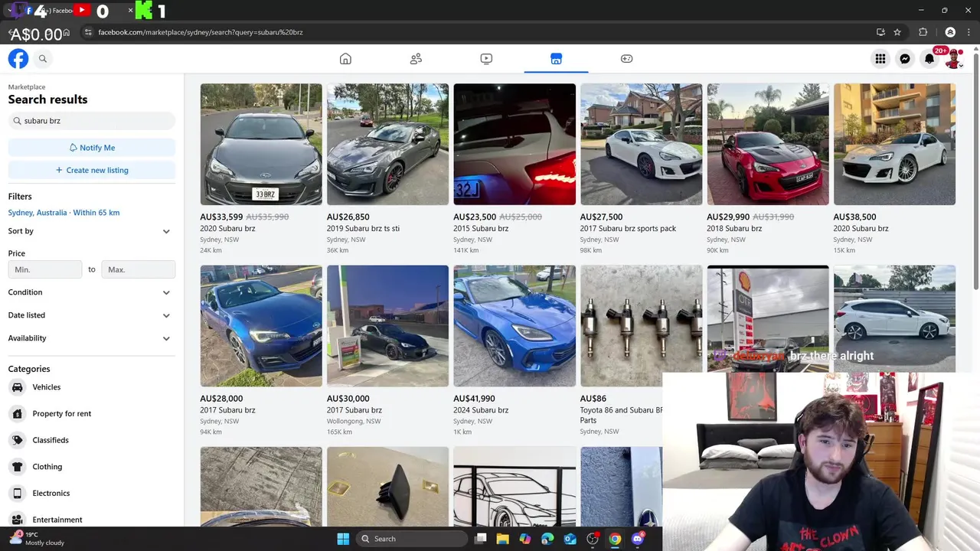The height and width of the screenshot is (551, 980).
Task: Open Discord from the taskbar
Action: click(638, 539)
